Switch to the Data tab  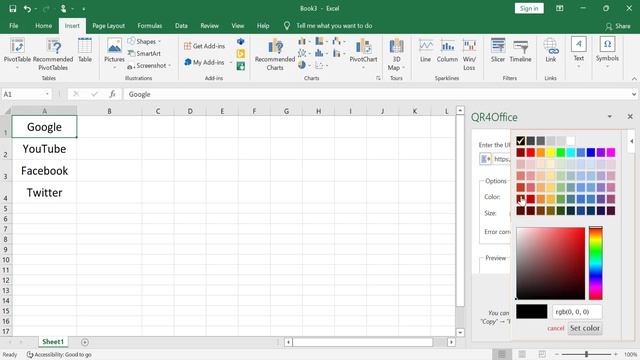[181, 26]
